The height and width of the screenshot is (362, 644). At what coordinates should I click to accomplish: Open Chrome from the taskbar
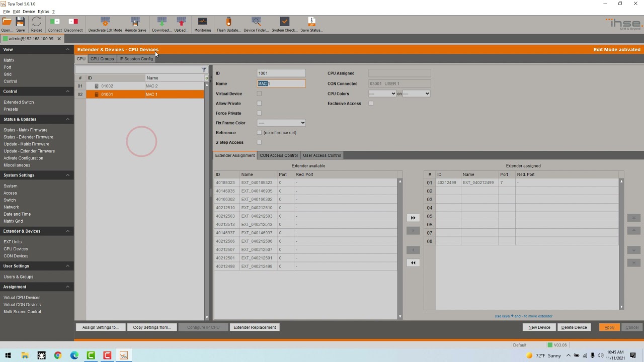point(58,355)
